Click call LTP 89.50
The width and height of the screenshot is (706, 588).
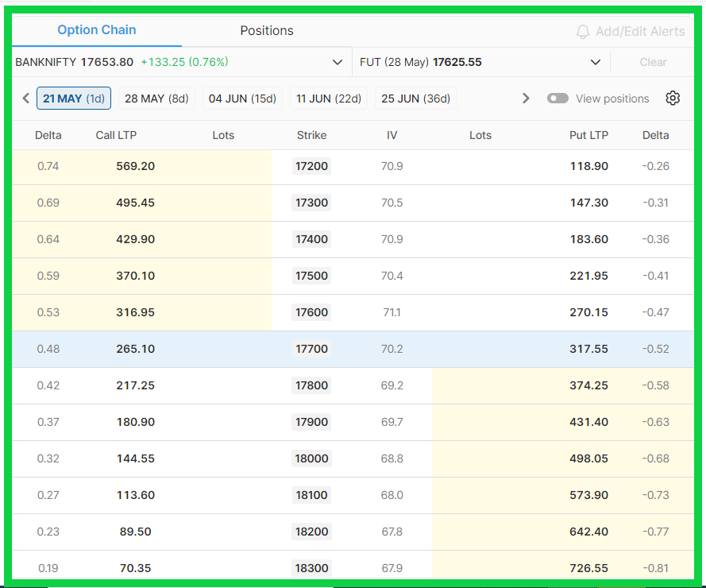click(136, 532)
